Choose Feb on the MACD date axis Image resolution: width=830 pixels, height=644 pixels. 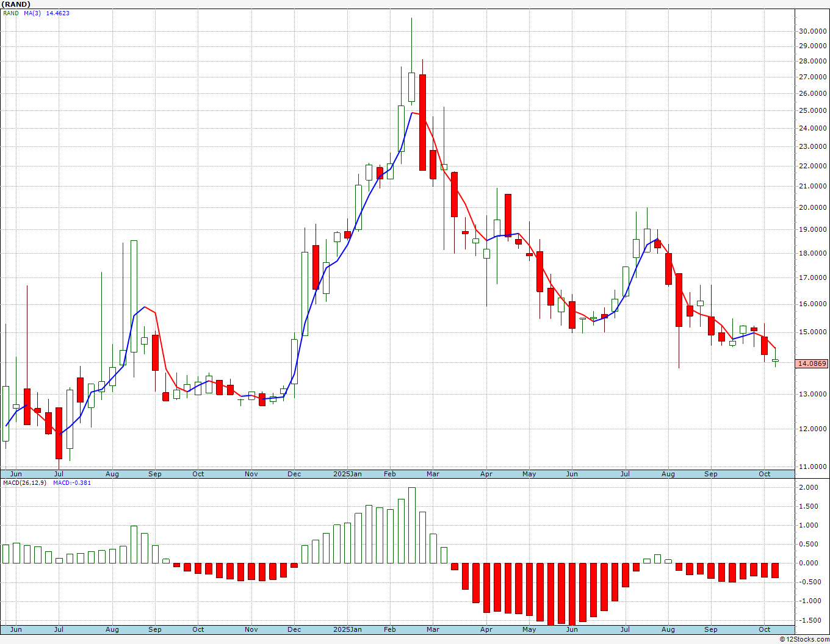[x=389, y=629]
